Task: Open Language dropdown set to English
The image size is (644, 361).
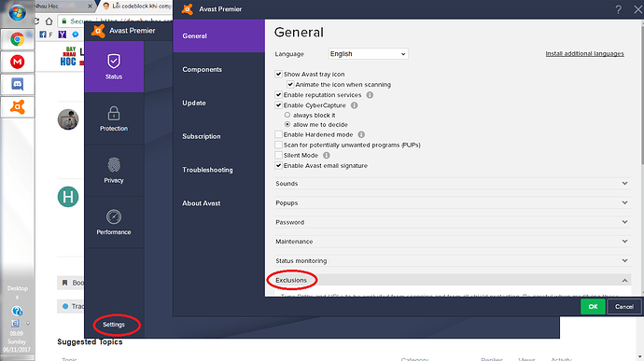Action: click(x=368, y=54)
